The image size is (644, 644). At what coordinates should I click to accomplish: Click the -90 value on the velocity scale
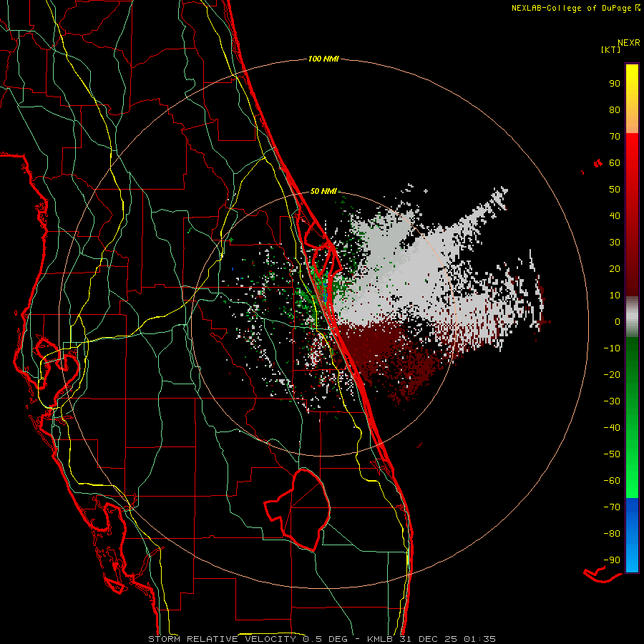(x=612, y=560)
